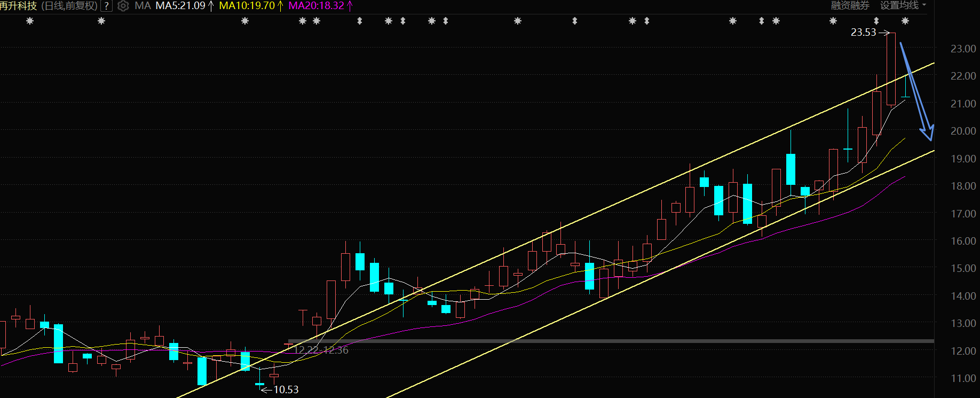This screenshot has width=980, height=398.
Task: Click 15.00 on the price axis
Action: coord(963,268)
